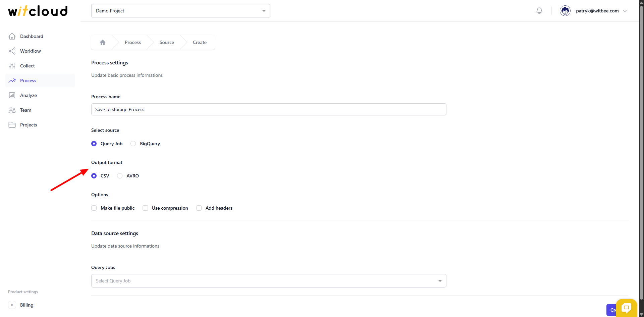Select the Workflow sidebar icon

[12, 51]
